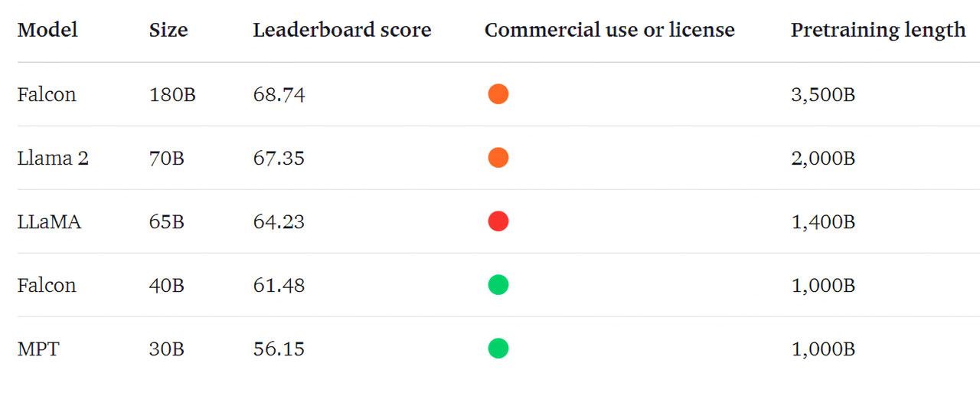Click the Commercial use or license header
The height and width of the screenshot is (393, 980).
coord(609,31)
